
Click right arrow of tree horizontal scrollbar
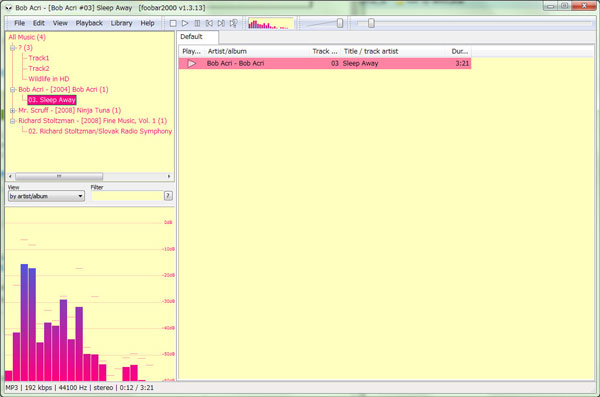169,176
